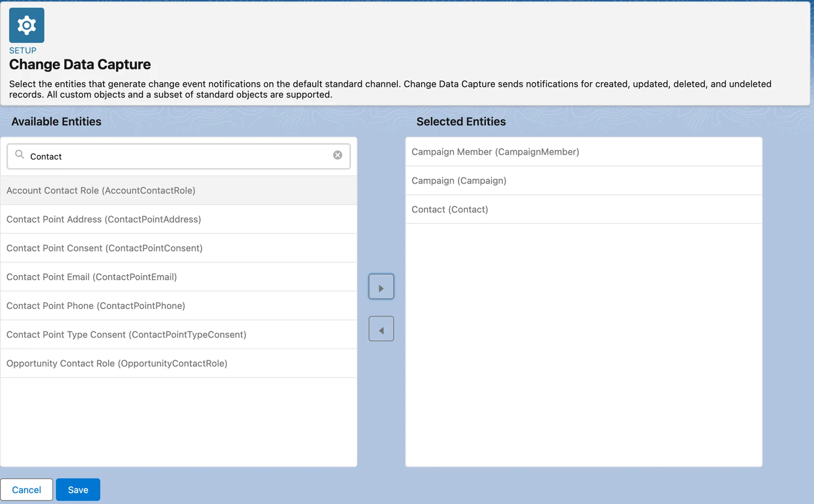The image size is (814, 504).
Task: Click the right arrow to move entity right
Action: click(381, 287)
